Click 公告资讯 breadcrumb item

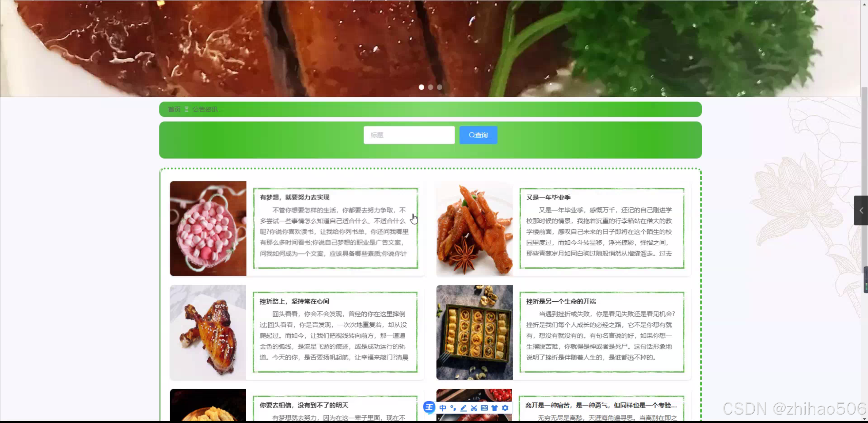coord(205,109)
